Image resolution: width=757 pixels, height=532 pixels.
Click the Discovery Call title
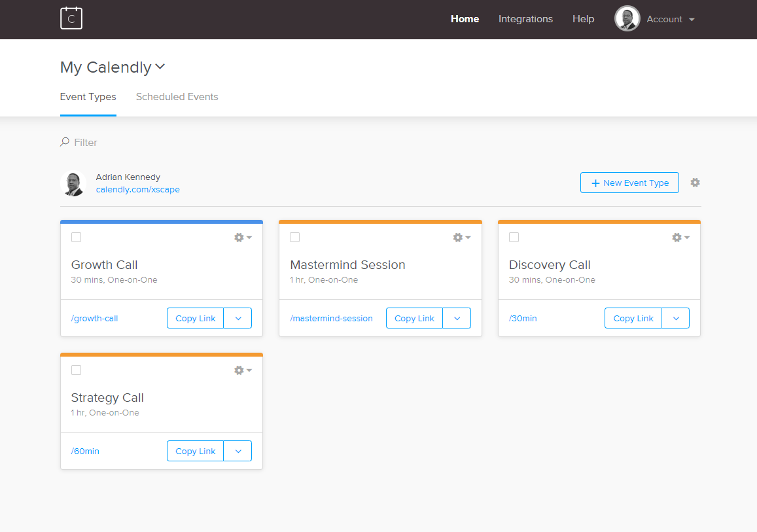550,264
